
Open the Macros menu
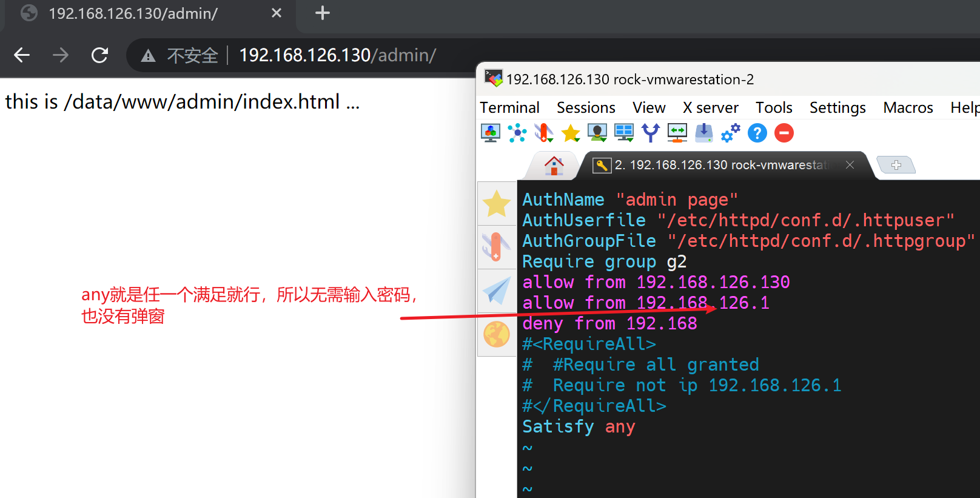point(908,108)
